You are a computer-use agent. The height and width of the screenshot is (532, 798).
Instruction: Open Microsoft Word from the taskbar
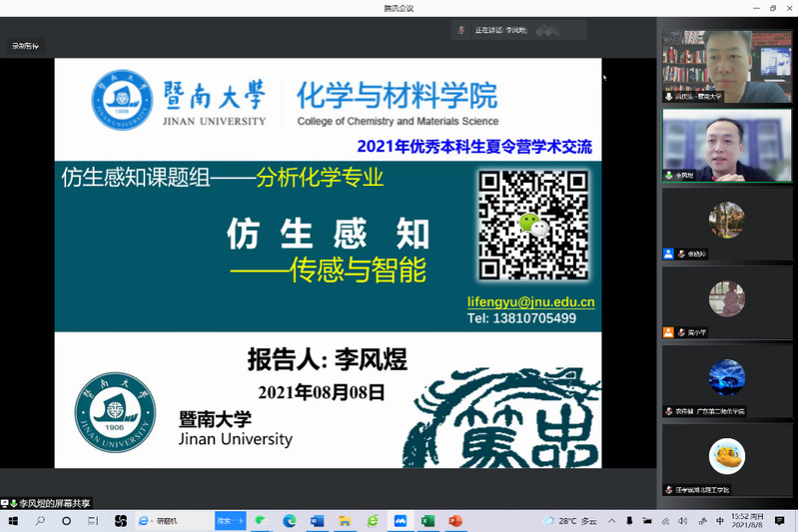(318, 521)
